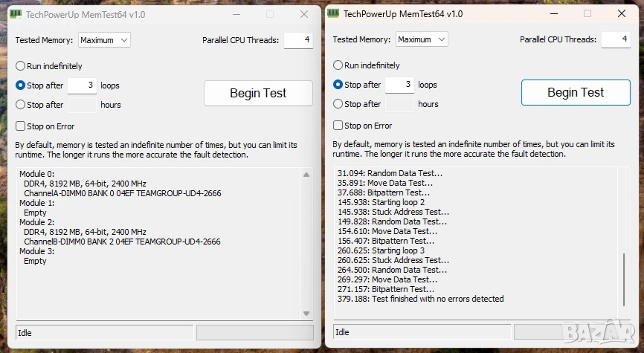The image size is (644, 353).
Task: Click 'Module 2:' line in left log
Action: click(37, 222)
